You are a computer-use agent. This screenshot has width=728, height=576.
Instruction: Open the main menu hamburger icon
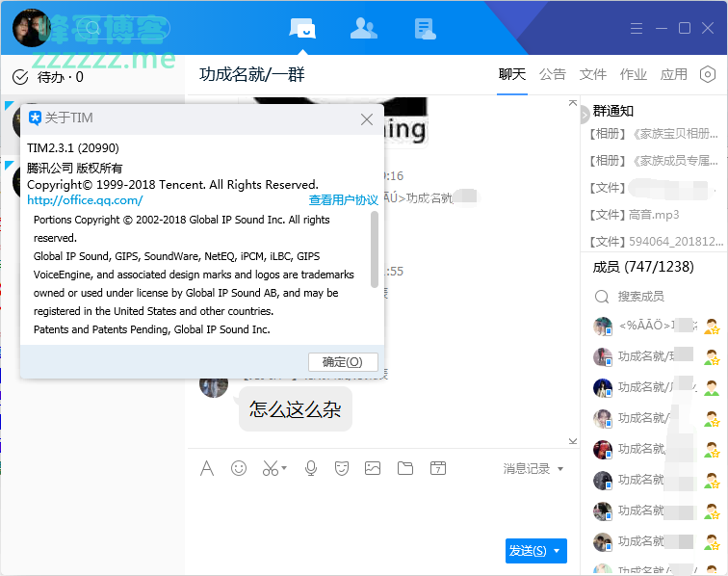[x=637, y=28]
